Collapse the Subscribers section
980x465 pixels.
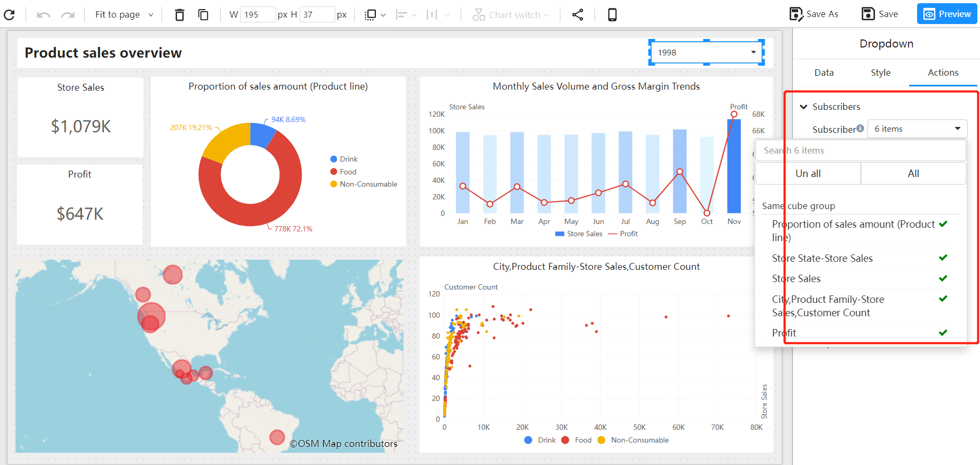point(804,107)
